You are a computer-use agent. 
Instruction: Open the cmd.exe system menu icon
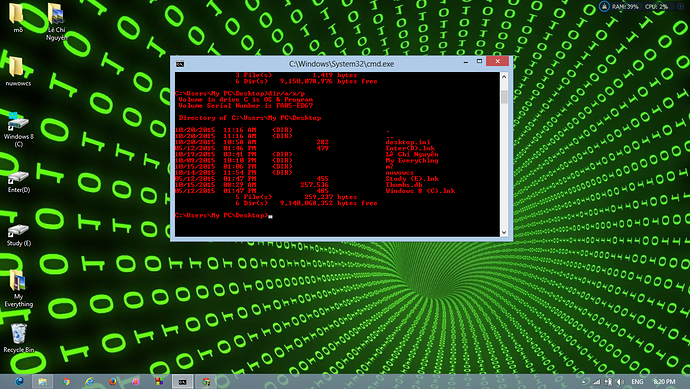coord(180,64)
